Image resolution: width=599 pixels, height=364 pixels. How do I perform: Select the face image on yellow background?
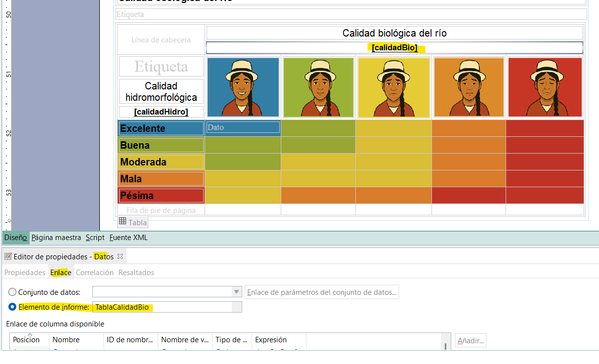click(393, 87)
